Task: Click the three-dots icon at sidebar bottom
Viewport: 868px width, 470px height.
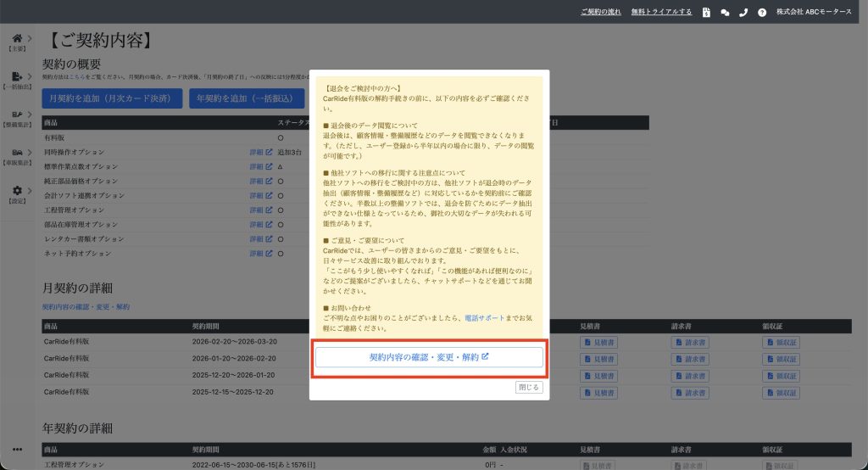Action: [x=17, y=449]
